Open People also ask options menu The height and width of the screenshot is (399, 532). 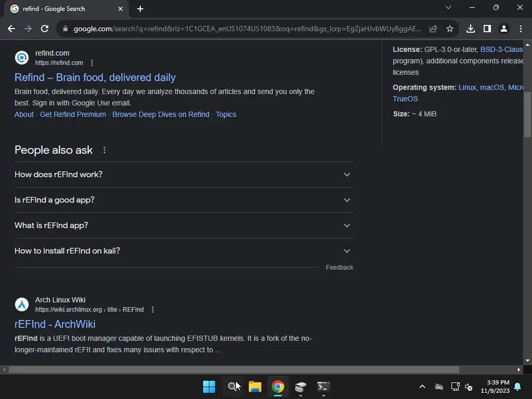104,150
